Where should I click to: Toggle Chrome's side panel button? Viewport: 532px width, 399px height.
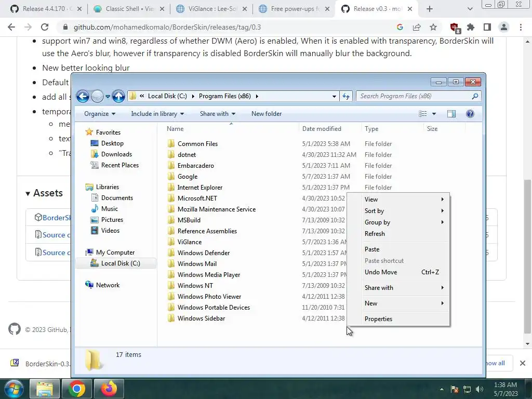(487, 27)
